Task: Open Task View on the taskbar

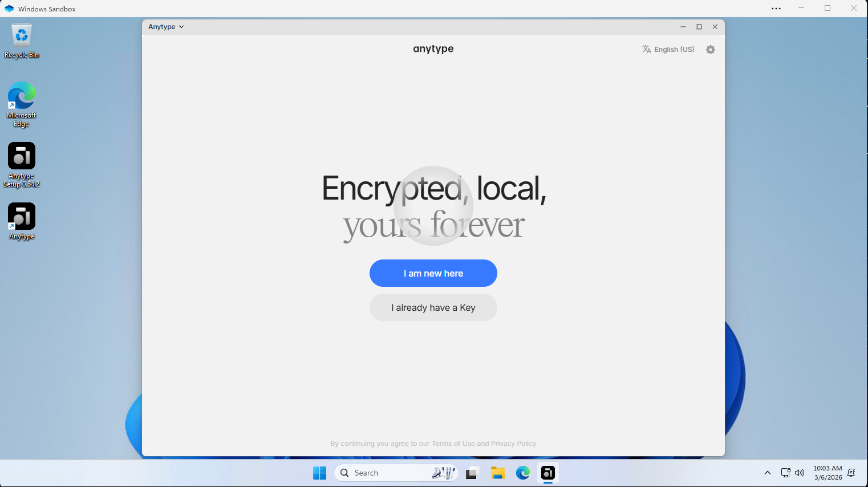Action: coord(472,473)
